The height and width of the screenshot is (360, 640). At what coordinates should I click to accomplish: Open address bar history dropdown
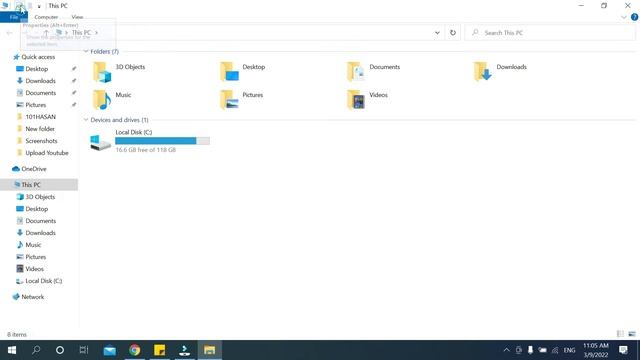(x=437, y=33)
